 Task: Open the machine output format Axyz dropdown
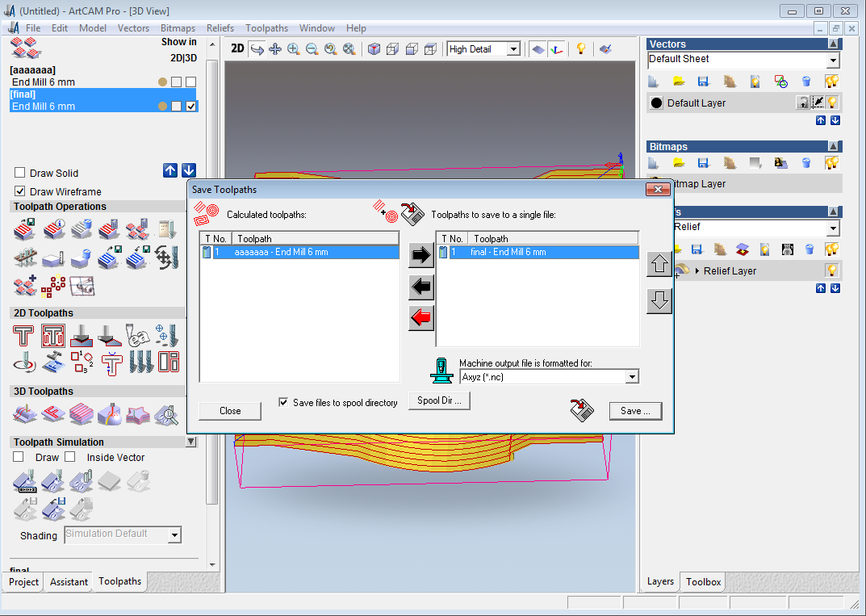pyautogui.click(x=632, y=377)
